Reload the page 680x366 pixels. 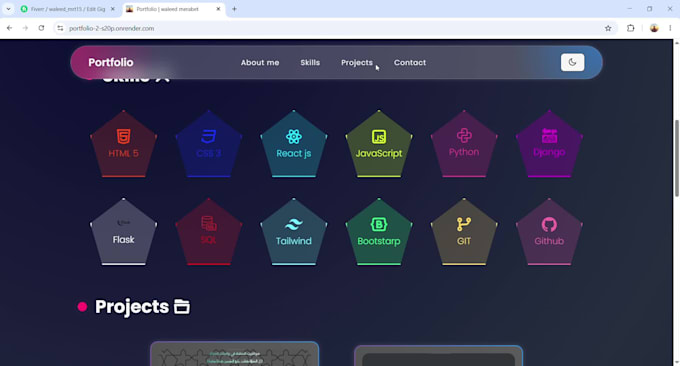[41, 28]
